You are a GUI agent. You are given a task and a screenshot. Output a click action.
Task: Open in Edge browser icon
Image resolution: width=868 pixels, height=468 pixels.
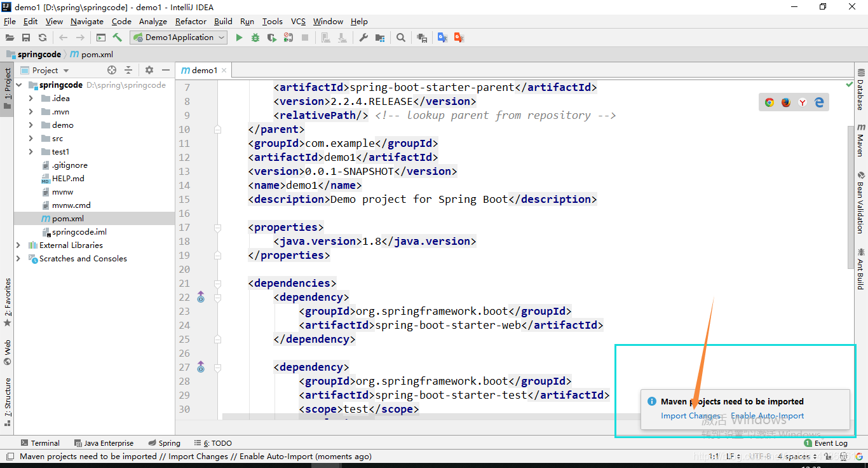819,102
